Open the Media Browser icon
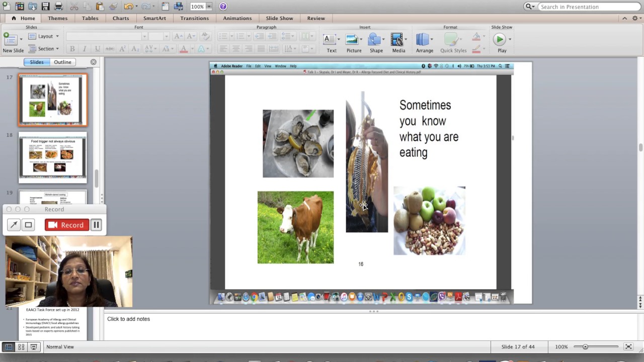 pyautogui.click(x=179, y=7)
